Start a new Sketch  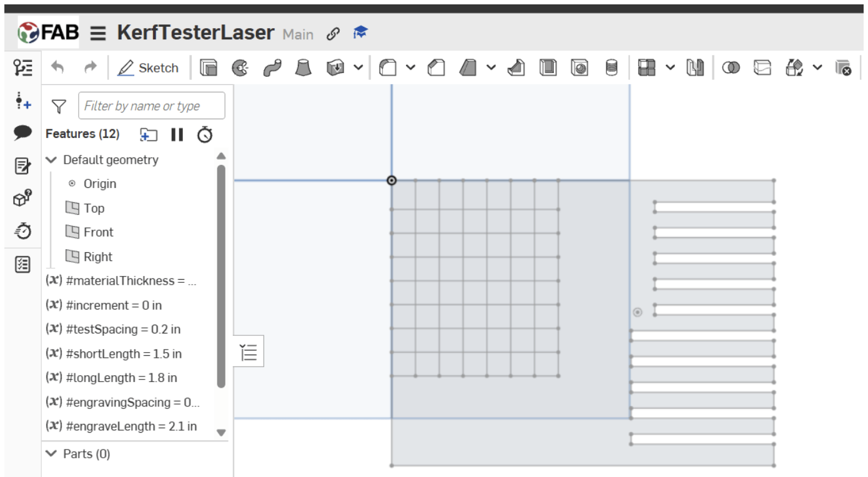point(148,67)
